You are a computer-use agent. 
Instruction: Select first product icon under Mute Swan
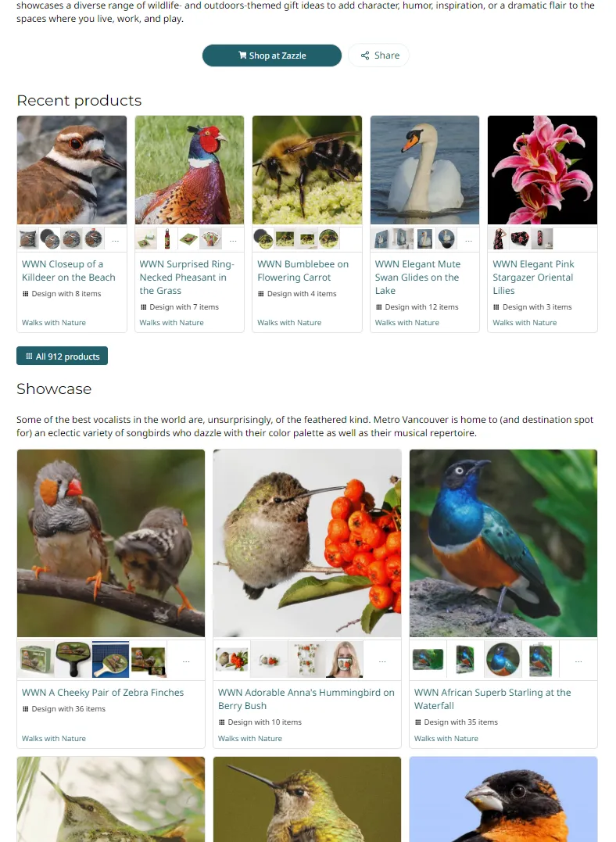[381, 239]
